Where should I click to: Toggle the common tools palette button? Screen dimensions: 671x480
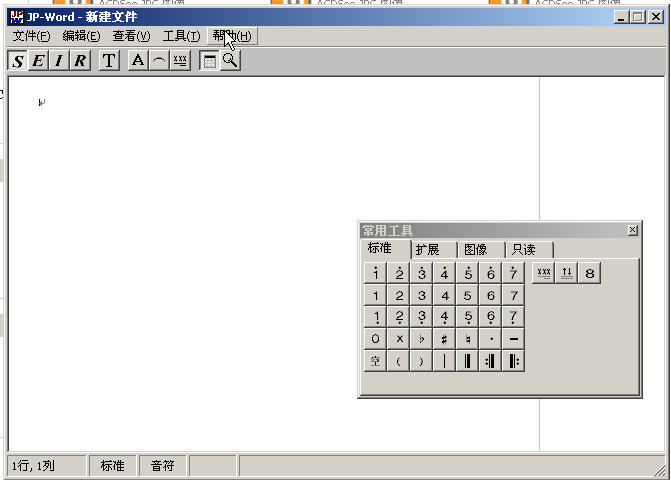click(209, 61)
